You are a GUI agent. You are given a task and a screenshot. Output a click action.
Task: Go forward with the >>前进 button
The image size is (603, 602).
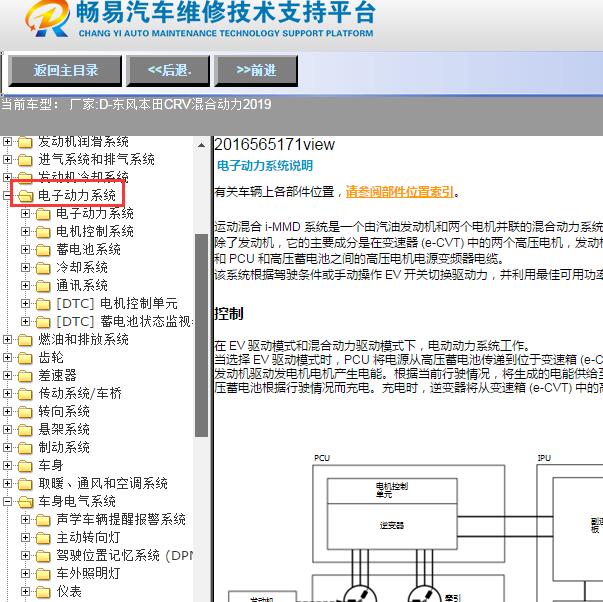(x=256, y=70)
